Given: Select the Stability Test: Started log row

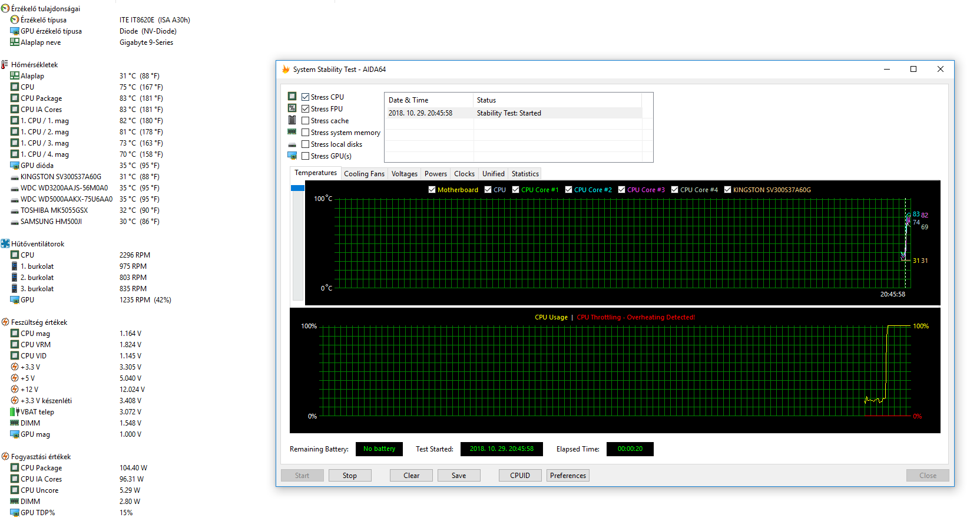Looking at the screenshot, I should (x=514, y=113).
